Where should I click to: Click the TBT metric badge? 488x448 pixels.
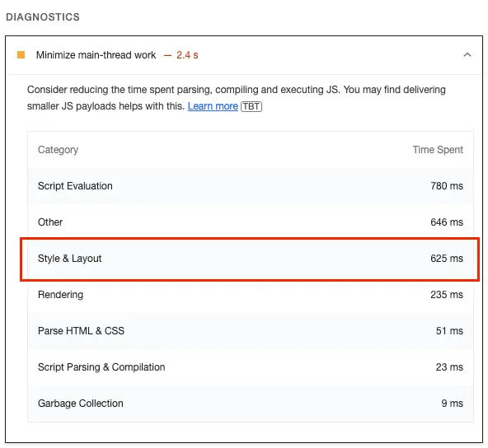(x=251, y=106)
